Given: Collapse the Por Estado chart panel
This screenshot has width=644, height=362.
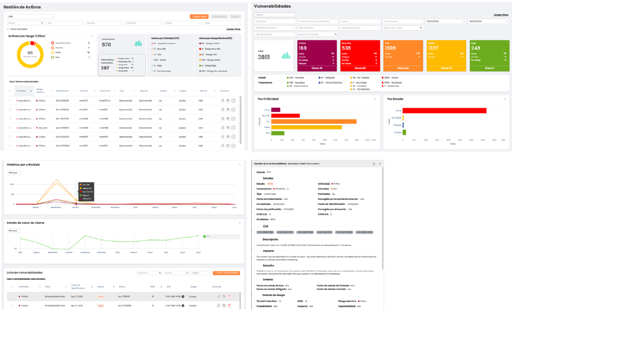Looking at the screenshot, I should 504,99.
